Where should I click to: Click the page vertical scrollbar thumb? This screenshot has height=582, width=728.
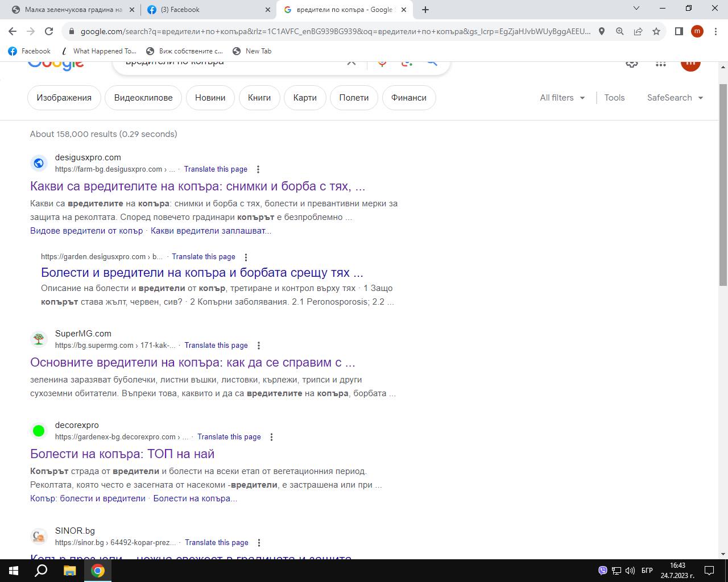[723, 185]
